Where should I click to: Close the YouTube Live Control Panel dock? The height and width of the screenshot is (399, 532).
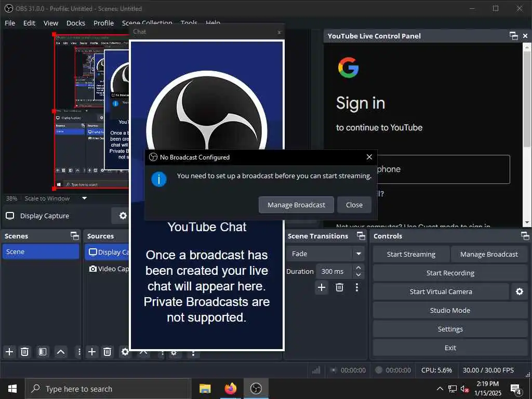pos(525,36)
